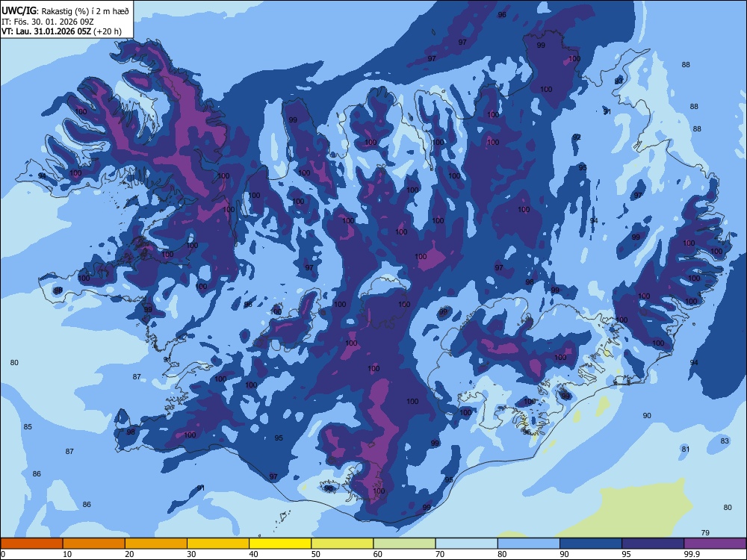The width and height of the screenshot is (747, 560).
Task: Click the 'VT: Lau. 31.01.2026 05Z' valid time
Action: pyautogui.click(x=46, y=32)
